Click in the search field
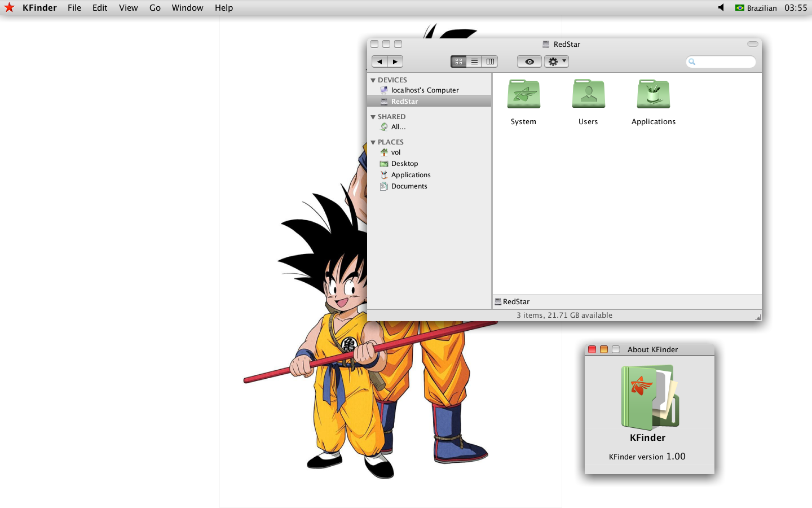Image resolution: width=812 pixels, height=508 pixels. 721,62
